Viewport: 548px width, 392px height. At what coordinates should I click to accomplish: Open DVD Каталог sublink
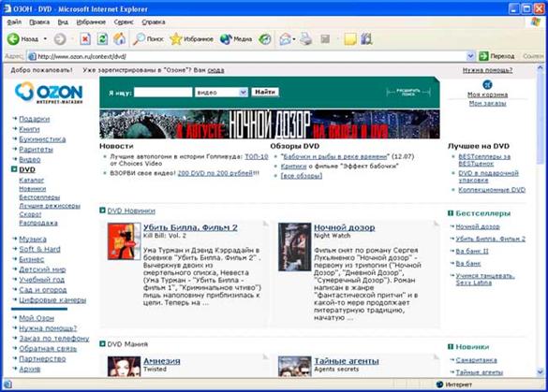pyautogui.click(x=32, y=181)
